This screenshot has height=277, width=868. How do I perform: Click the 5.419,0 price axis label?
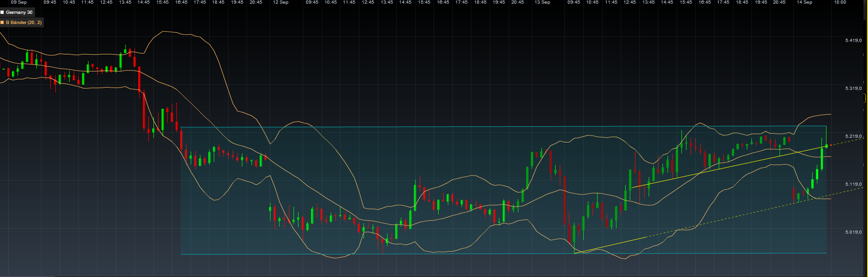tap(853, 41)
